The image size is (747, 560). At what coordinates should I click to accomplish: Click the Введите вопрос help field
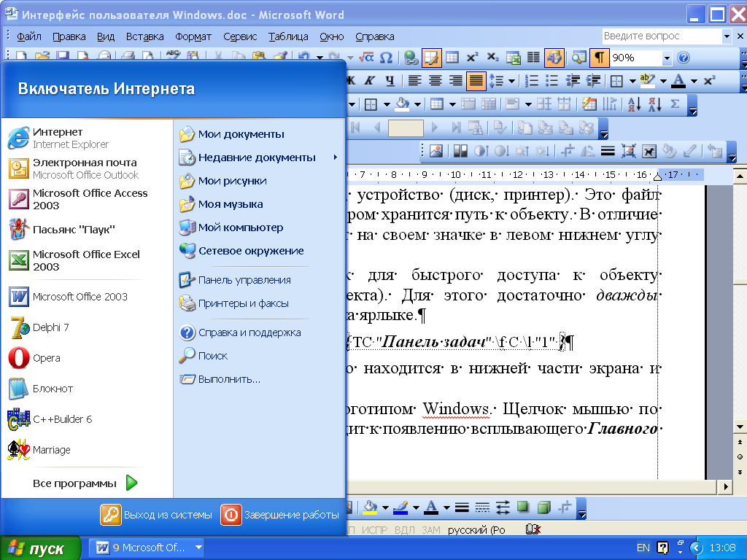point(662,36)
